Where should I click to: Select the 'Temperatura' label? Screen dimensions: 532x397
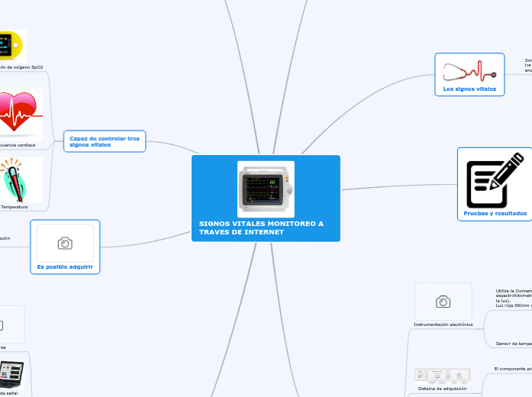[15, 207]
